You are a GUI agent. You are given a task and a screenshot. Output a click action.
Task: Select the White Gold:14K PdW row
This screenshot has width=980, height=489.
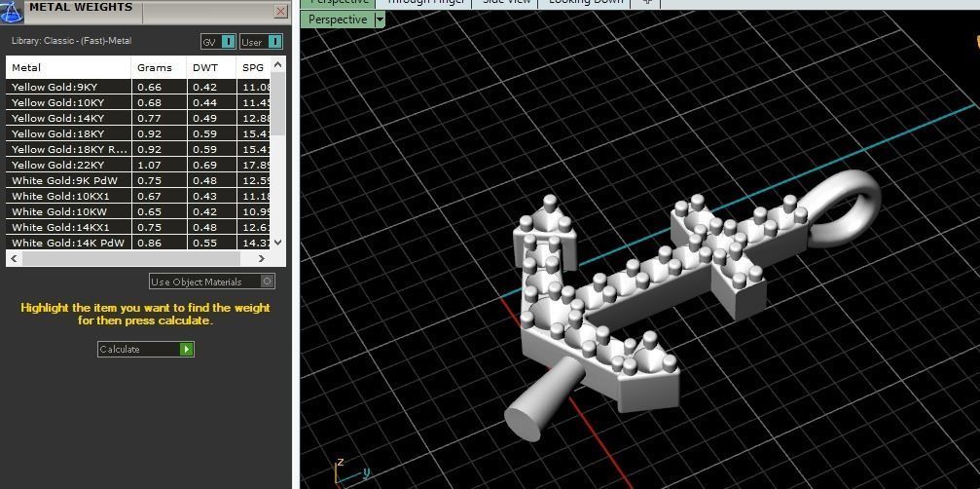coord(138,243)
